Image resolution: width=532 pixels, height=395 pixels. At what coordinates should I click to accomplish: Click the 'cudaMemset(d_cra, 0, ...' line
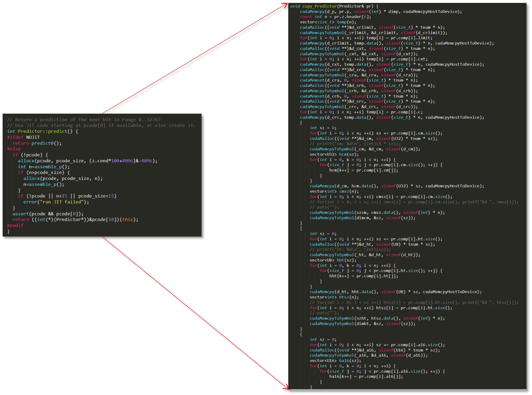tap(359, 80)
